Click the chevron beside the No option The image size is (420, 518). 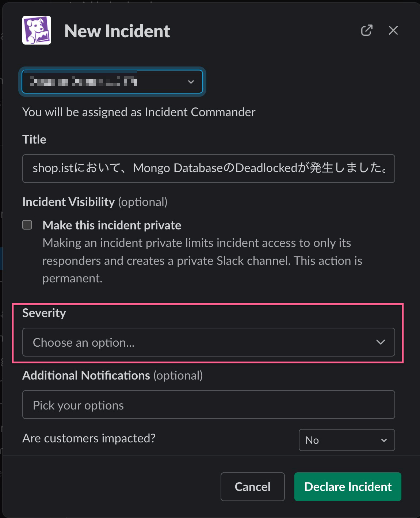point(384,440)
